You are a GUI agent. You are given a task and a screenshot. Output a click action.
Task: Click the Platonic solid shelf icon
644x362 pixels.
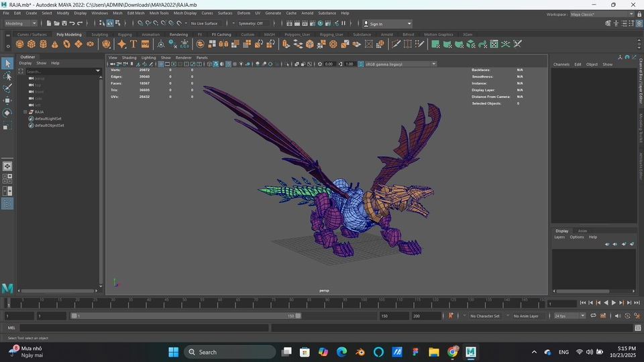click(x=106, y=44)
